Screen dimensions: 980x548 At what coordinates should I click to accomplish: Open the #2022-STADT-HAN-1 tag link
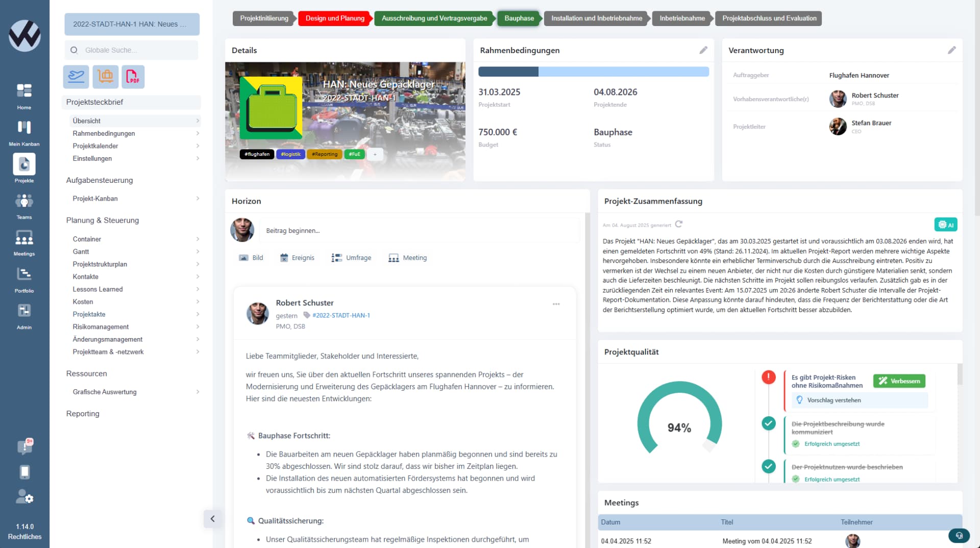click(341, 316)
